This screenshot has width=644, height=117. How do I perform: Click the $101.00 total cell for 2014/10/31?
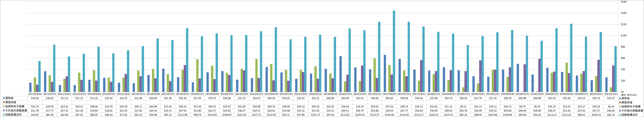[242, 115]
